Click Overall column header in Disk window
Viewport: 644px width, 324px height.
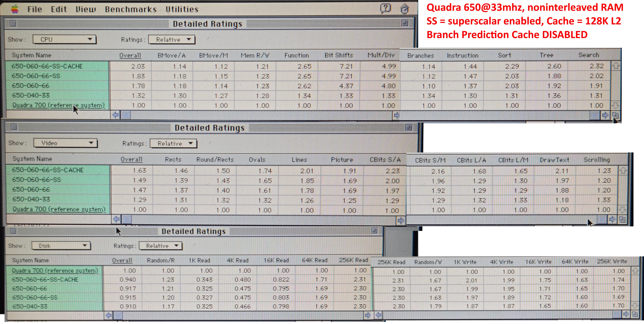tap(122, 261)
